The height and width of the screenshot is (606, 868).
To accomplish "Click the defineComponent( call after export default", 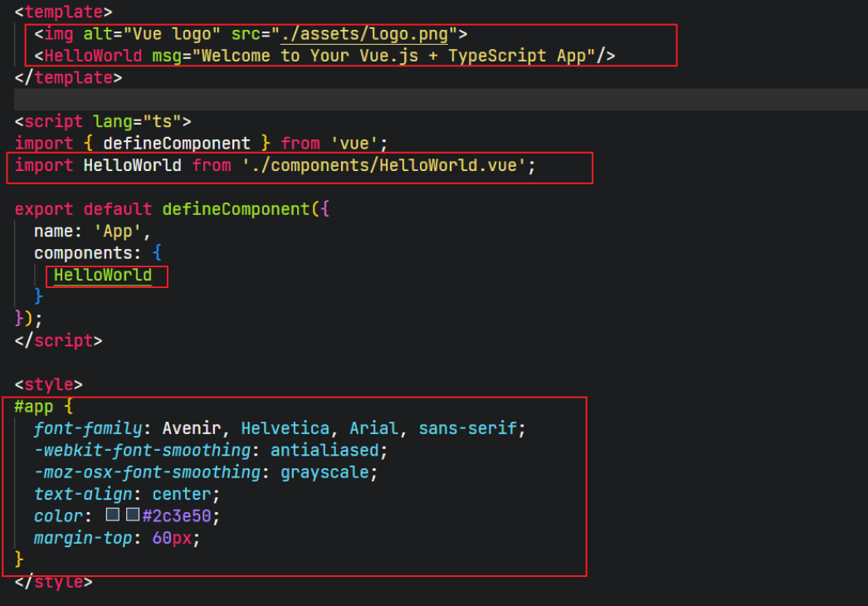I will (241, 209).
